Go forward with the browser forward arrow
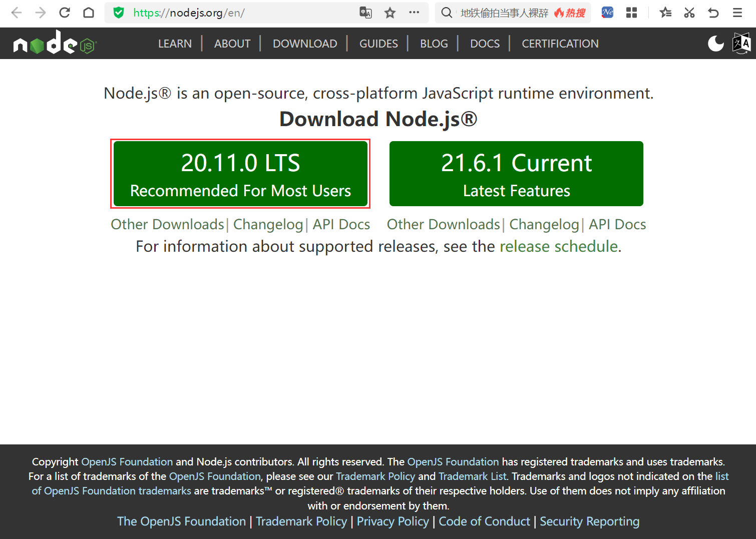Screen dimensions: 756x539 click(x=41, y=13)
